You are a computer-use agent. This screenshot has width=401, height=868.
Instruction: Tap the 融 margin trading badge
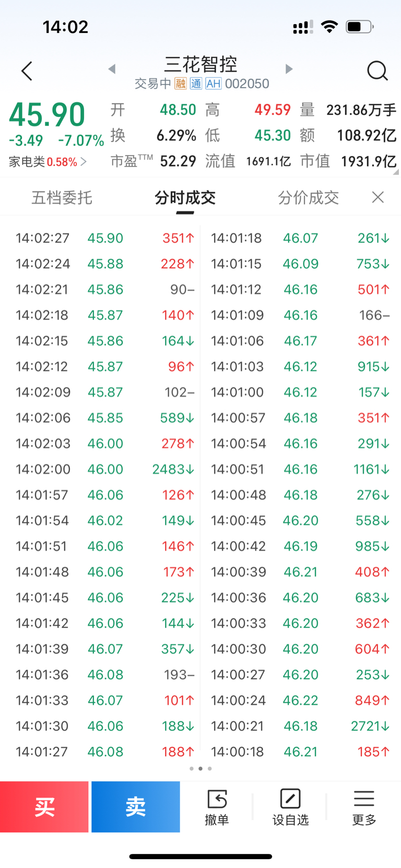point(180,84)
